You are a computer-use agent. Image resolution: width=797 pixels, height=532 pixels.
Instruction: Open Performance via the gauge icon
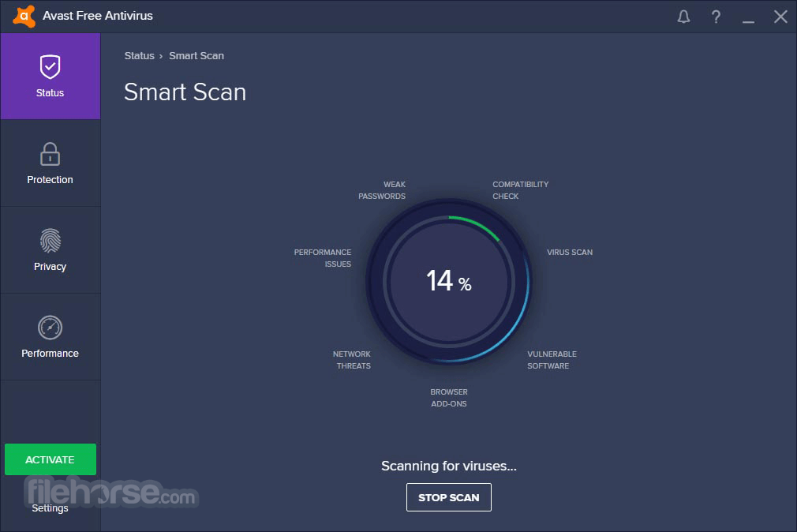[50, 328]
